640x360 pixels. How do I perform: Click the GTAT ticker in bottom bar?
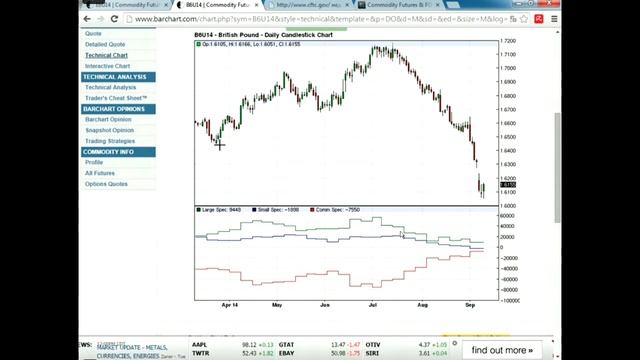[286, 345]
